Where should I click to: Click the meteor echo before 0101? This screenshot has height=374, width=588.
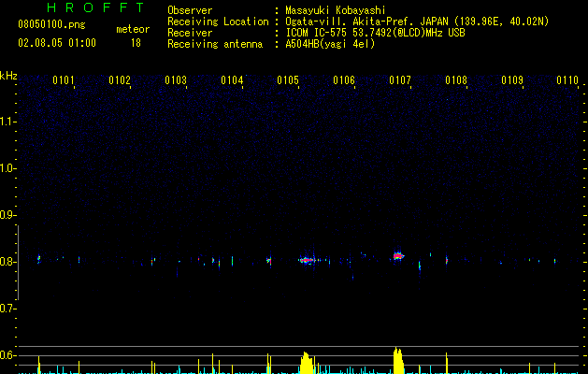(38, 259)
